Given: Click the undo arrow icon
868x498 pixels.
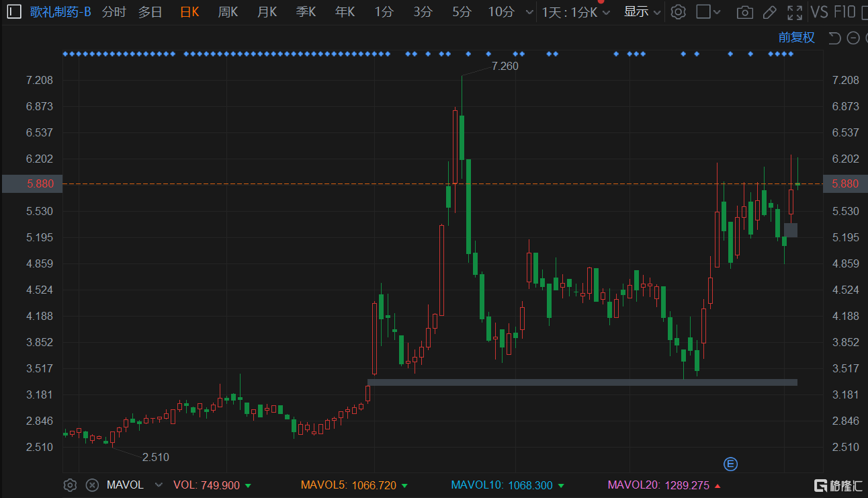Looking at the screenshot, I should (834, 38).
